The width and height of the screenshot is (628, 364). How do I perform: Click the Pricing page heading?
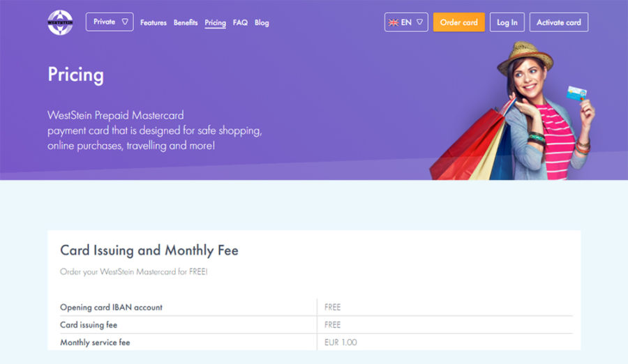point(75,75)
